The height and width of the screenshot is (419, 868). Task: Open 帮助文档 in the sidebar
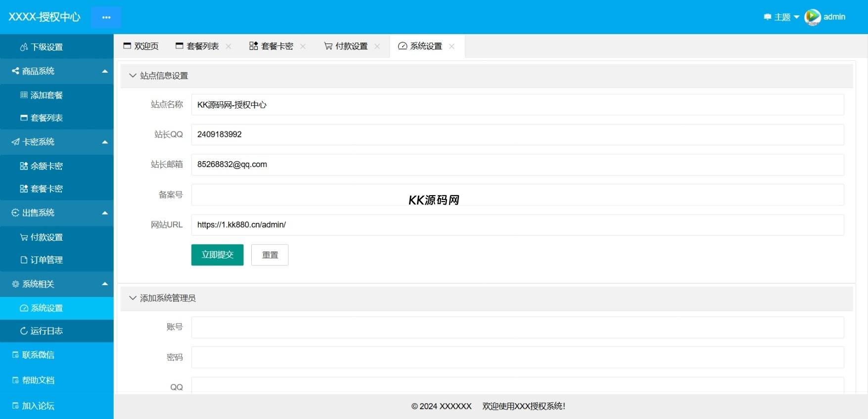point(38,380)
